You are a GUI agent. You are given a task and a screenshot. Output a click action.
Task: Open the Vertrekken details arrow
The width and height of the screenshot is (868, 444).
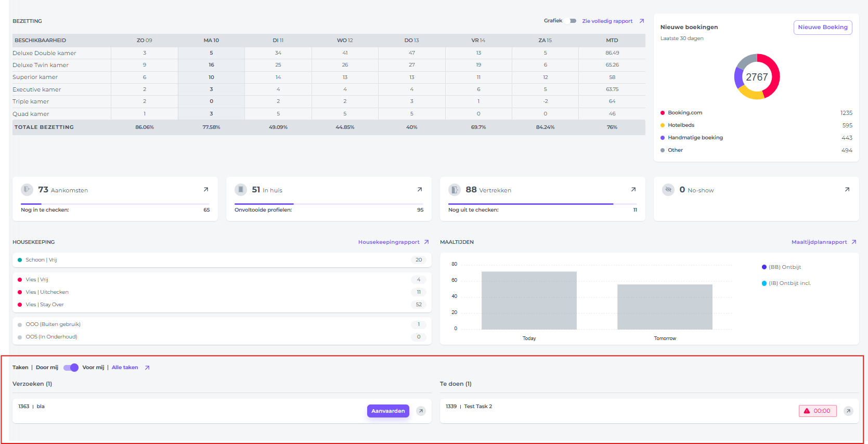633,190
